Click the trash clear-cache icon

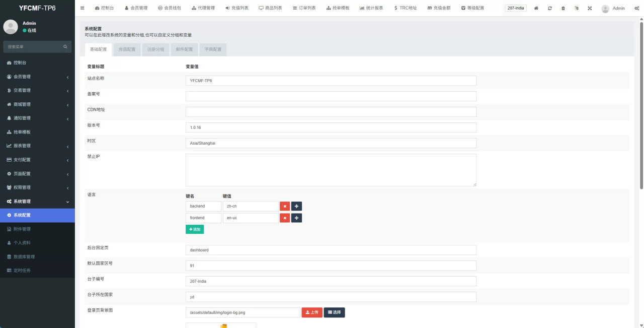click(563, 9)
